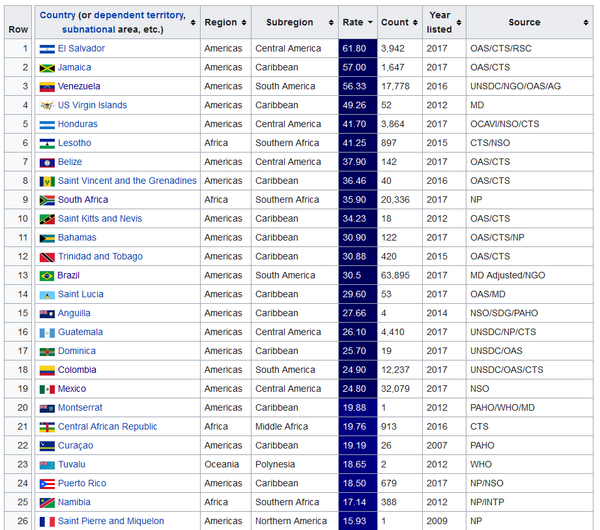The width and height of the screenshot is (600, 530).
Task: Click the Mexico flag icon
Action: [x=46, y=389]
